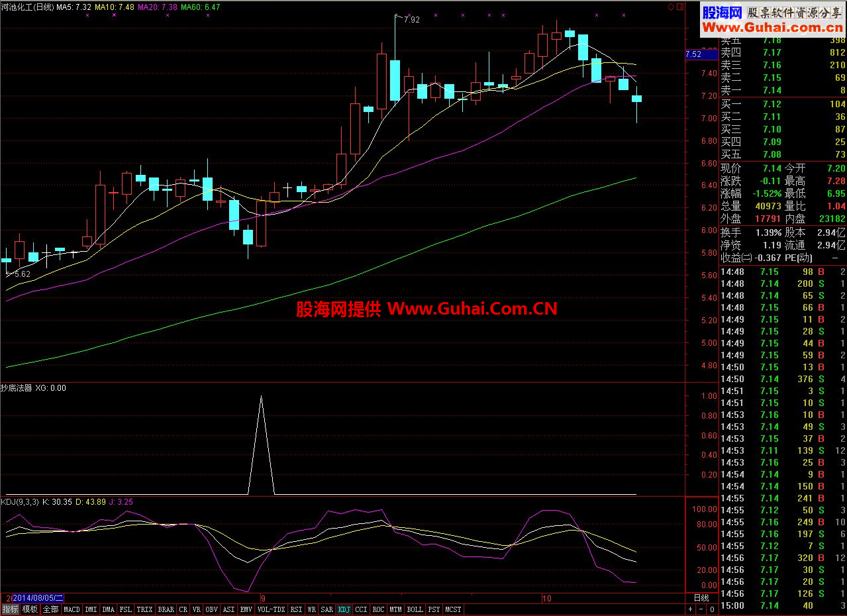Click the 买四 order row at 7.09
Image resolution: width=847 pixels, height=616 pixels.
point(783,142)
